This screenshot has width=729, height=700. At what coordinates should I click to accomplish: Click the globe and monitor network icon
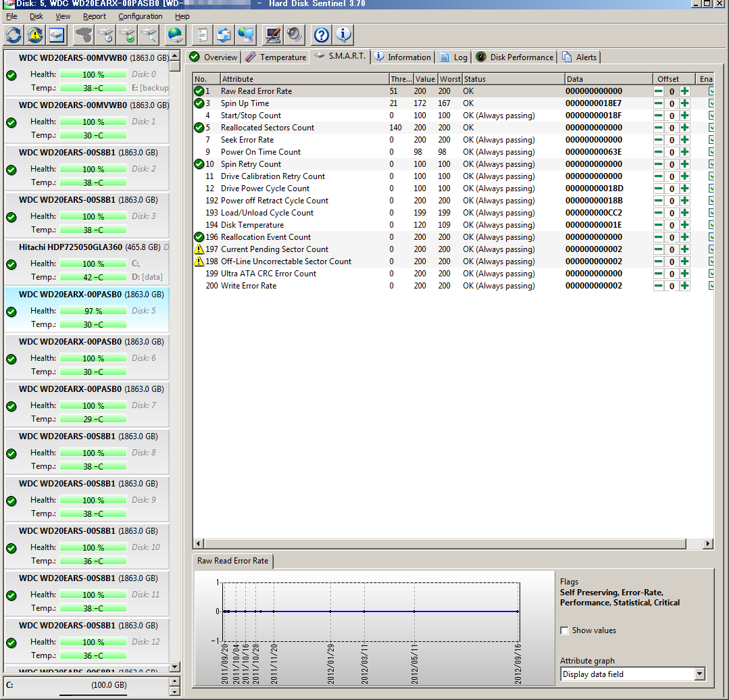coord(245,35)
